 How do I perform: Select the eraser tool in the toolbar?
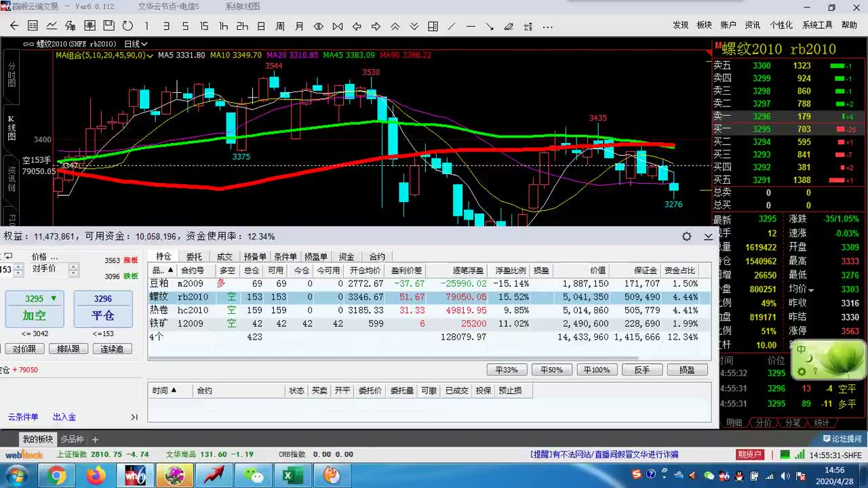pyautogui.click(x=509, y=26)
